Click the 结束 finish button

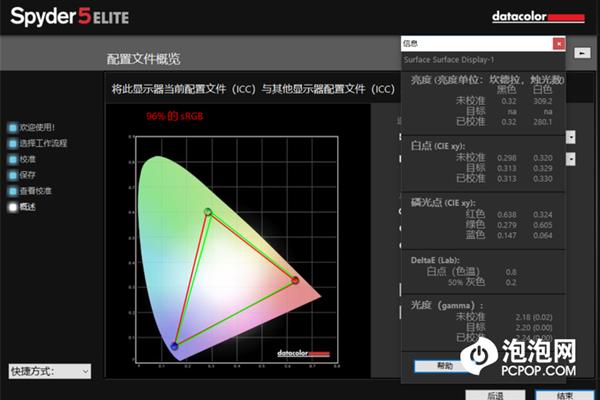563,395
